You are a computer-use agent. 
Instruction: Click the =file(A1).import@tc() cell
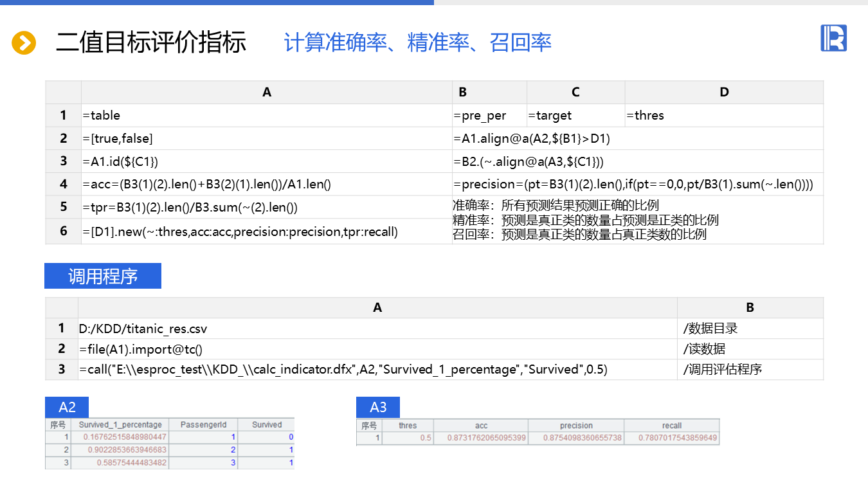point(377,349)
